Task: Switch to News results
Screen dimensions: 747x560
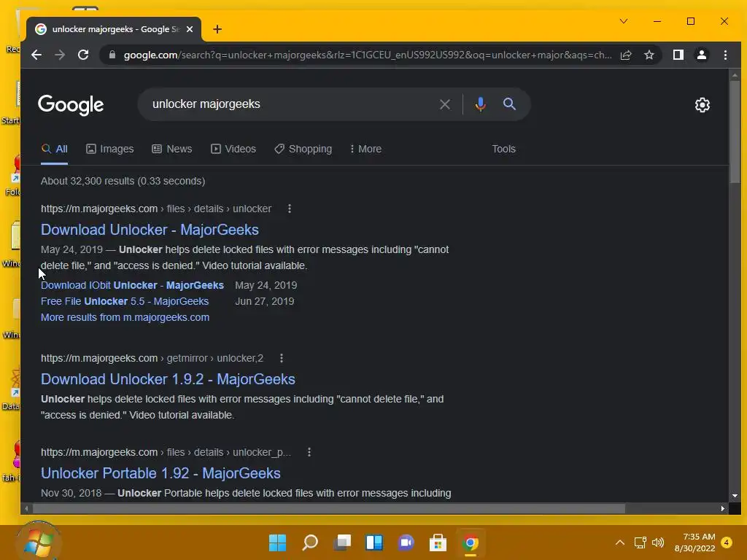Action: (172, 149)
